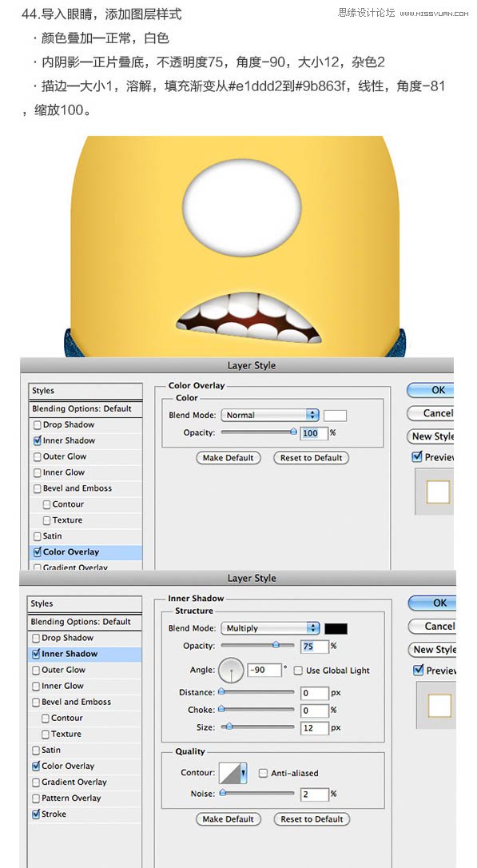Focus the Size field showing 12
The width and height of the screenshot is (477, 868).
click(x=315, y=728)
